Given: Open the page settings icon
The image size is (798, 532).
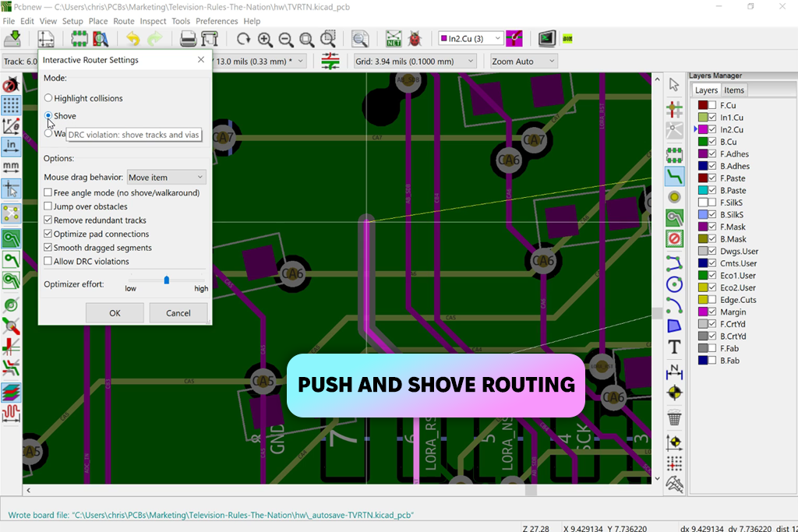Looking at the screenshot, I should (x=46, y=39).
